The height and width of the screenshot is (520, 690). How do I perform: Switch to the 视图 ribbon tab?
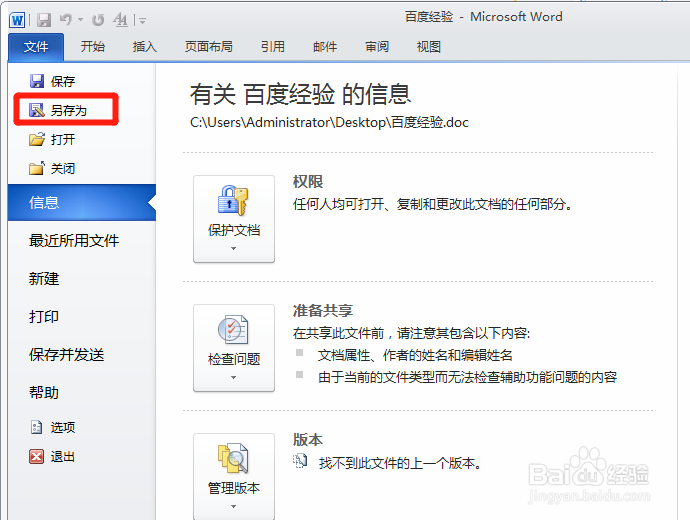[429, 47]
